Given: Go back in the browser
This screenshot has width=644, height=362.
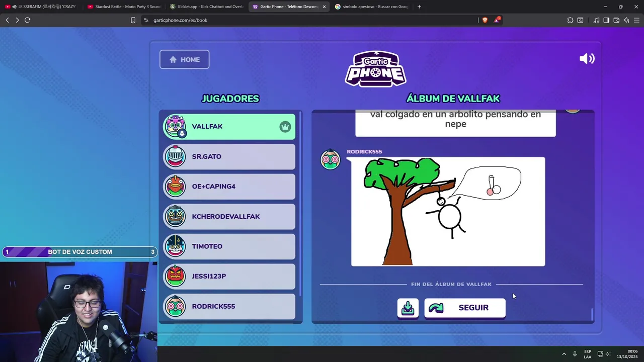Looking at the screenshot, I should point(7,20).
